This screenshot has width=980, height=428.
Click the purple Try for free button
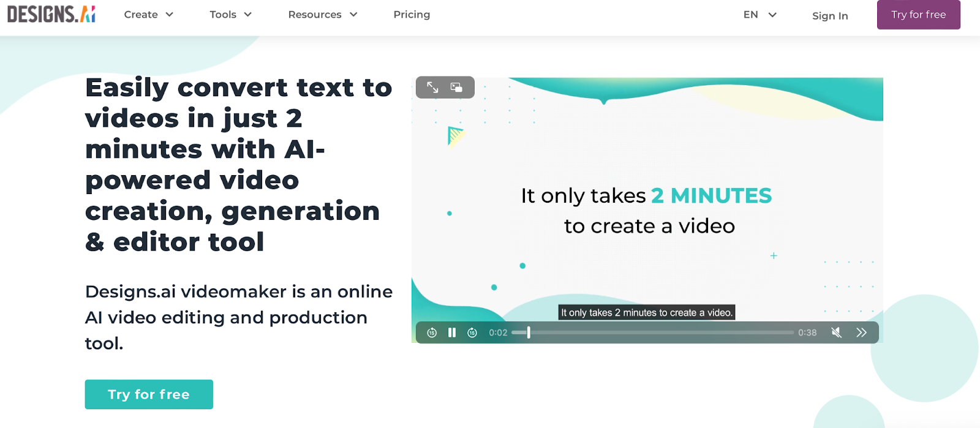point(919,15)
